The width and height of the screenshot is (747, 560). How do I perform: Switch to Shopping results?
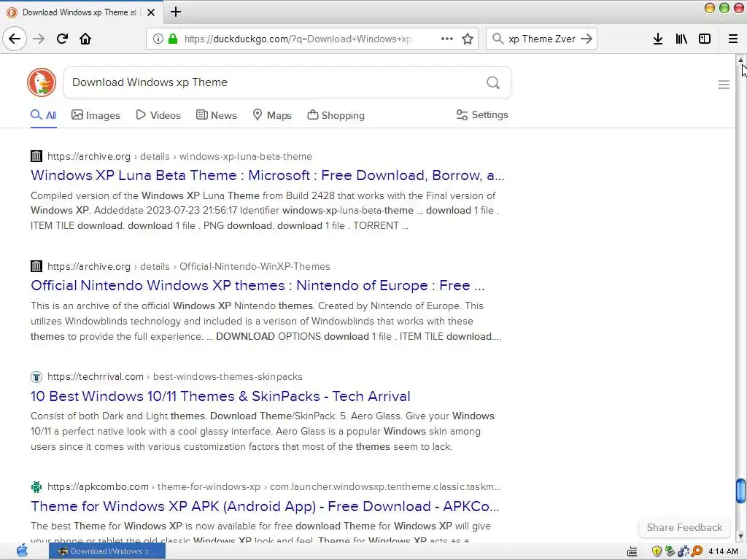coord(336,115)
